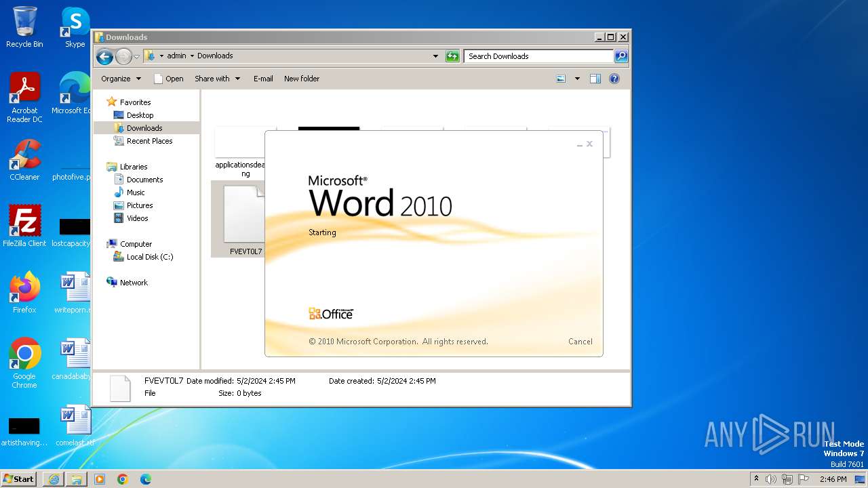Open the artisthaving desktop file
This screenshot has height=488, width=868.
click(24, 431)
